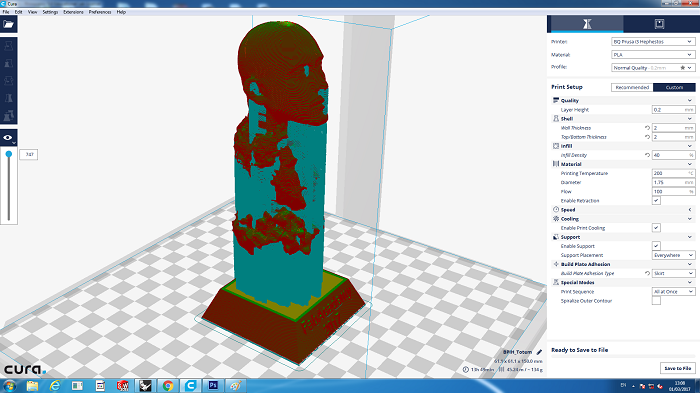This screenshot has width=700, height=393.
Task: Click the Special Modes section icon
Action: pyautogui.click(x=556, y=282)
